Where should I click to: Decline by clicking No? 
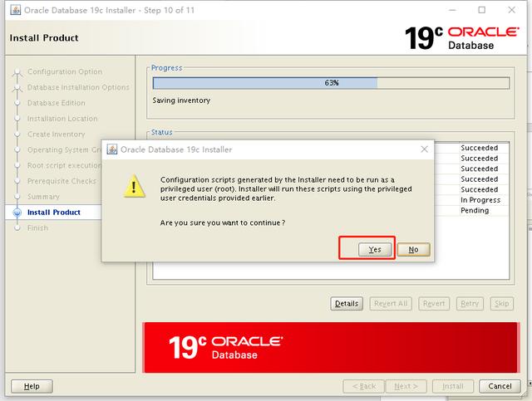pyautogui.click(x=413, y=249)
